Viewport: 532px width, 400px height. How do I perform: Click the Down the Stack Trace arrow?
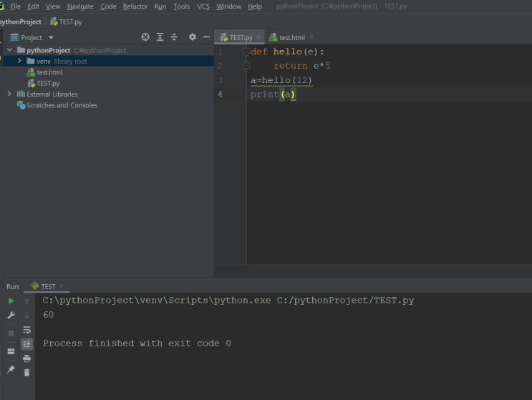[26, 316]
